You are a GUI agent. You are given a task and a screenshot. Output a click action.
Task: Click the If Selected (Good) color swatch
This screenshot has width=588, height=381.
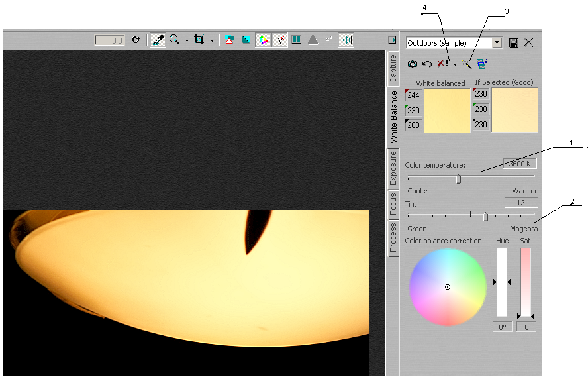tap(514, 110)
